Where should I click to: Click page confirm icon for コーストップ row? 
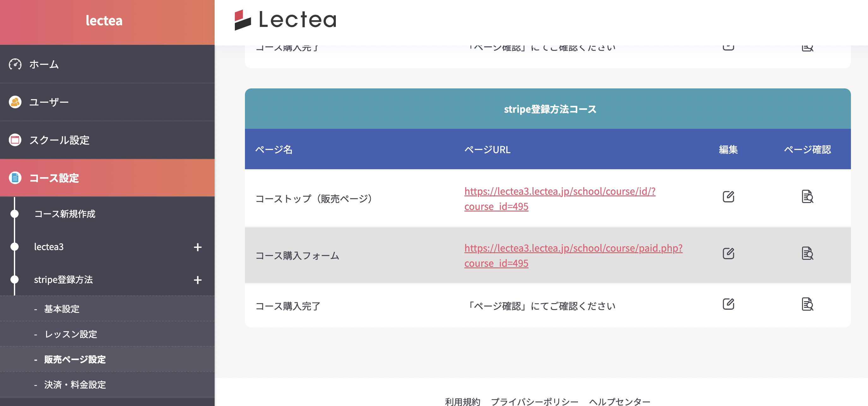point(807,197)
